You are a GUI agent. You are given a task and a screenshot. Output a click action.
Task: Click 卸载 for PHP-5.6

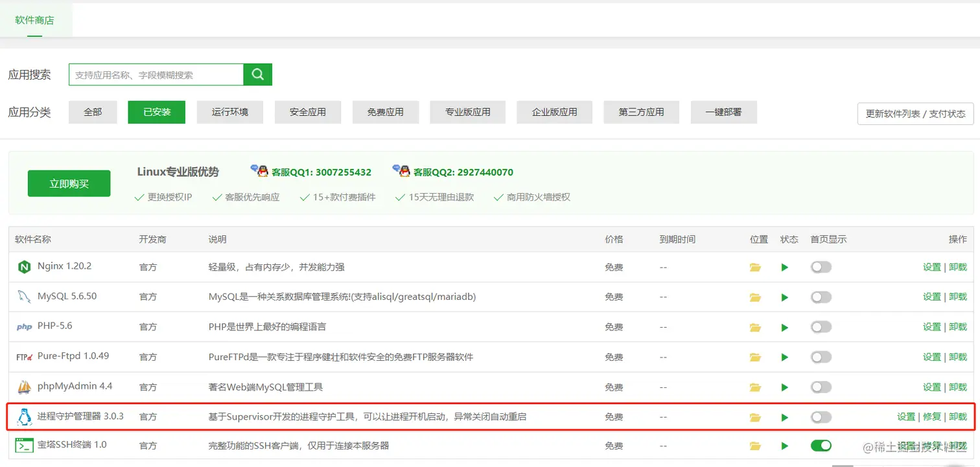tap(958, 327)
